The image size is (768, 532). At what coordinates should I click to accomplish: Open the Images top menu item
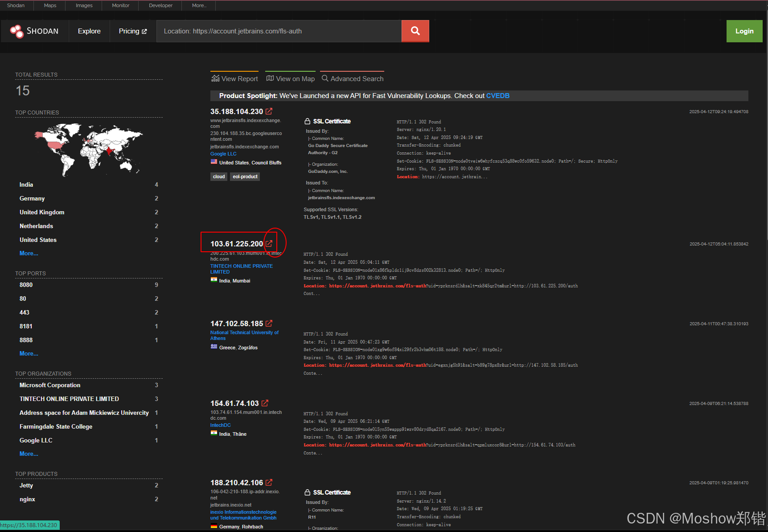84,5
